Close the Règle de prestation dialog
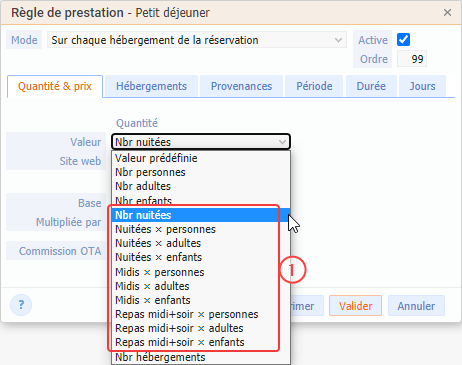Image resolution: width=462 pixels, height=365 pixels. tap(447, 13)
